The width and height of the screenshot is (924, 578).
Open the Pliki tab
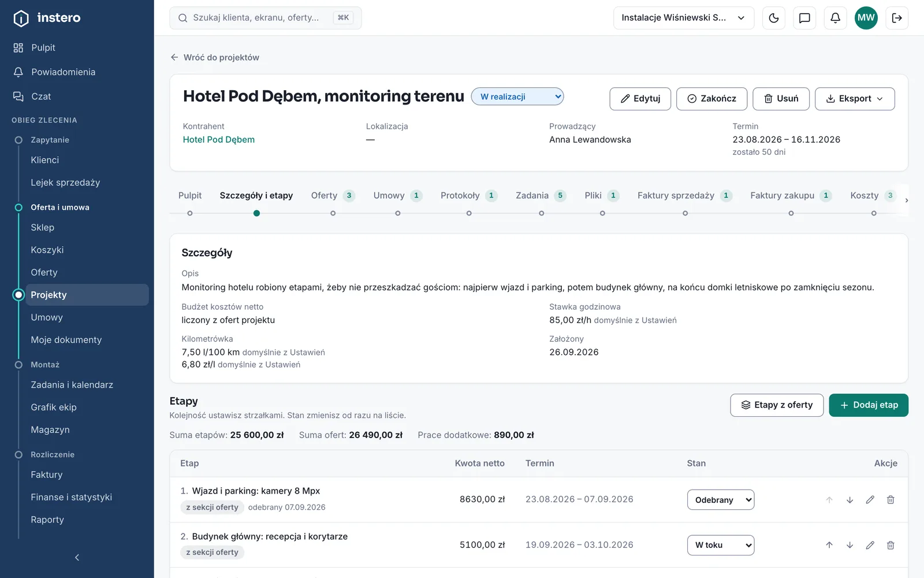(602, 196)
